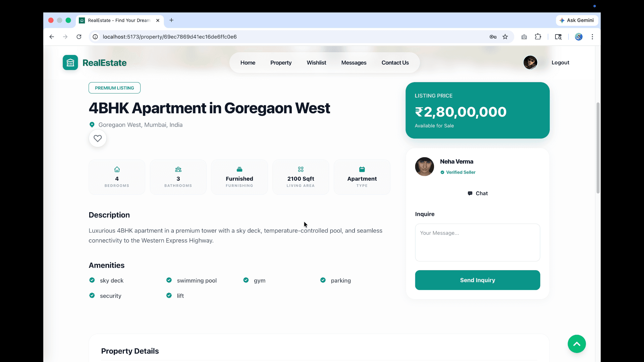Image resolution: width=644 pixels, height=362 pixels.
Task: Start Chat with Neha Verma
Action: pyautogui.click(x=478, y=193)
